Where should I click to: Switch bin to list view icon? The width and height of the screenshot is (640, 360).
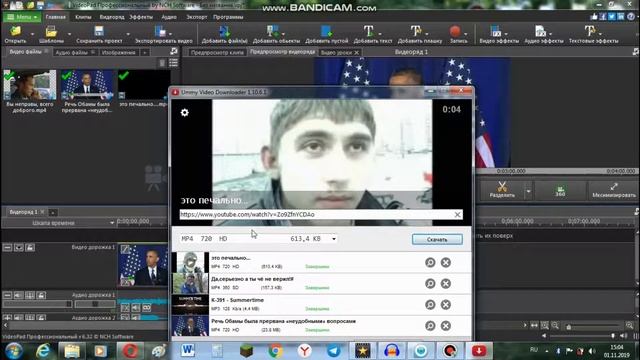click(173, 63)
